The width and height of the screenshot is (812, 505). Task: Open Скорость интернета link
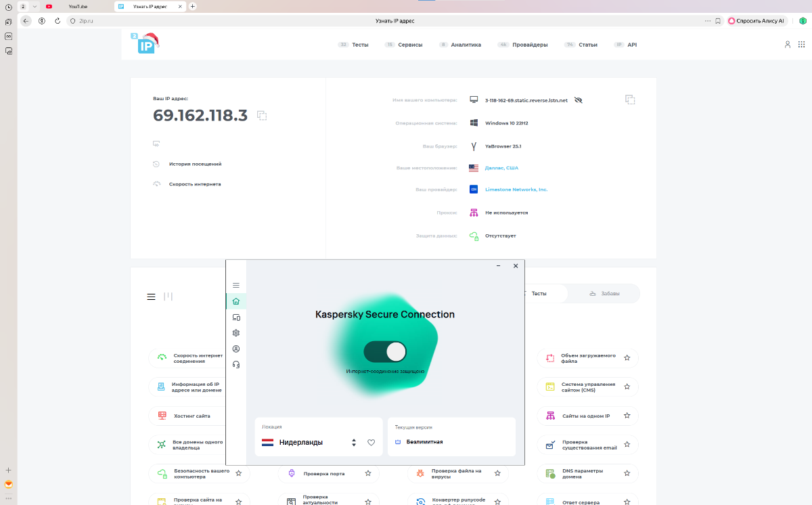(195, 184)
